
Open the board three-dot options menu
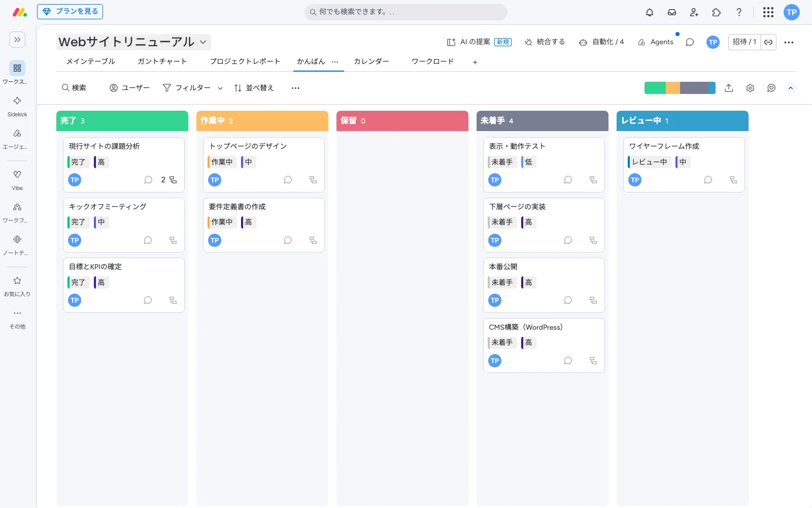coord(789,42)
